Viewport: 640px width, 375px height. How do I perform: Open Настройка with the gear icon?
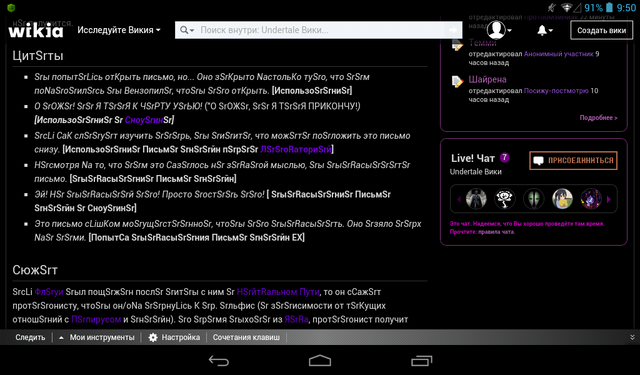(x=174, y=337)
